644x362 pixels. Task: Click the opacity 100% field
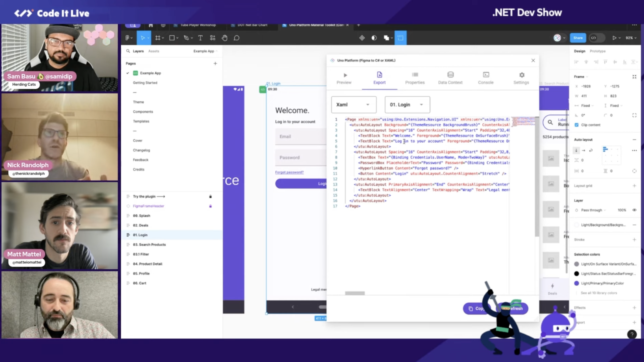pos(622,210)
